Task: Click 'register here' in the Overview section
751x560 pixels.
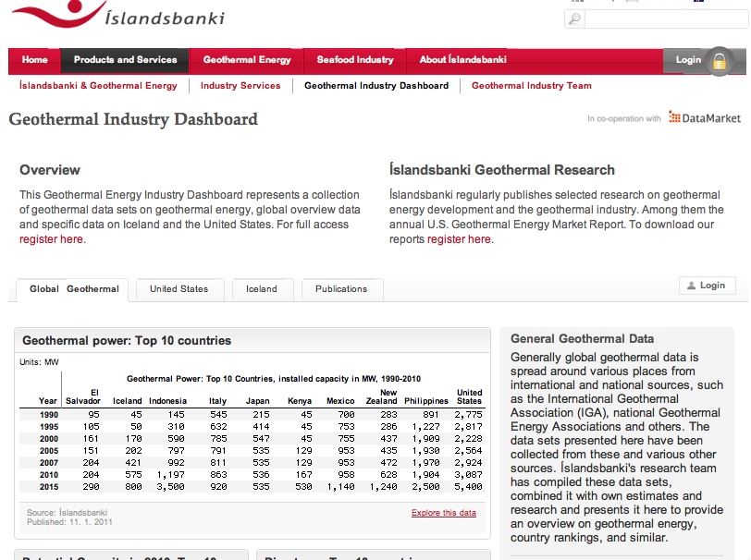Action: click(x=51, y=239)
